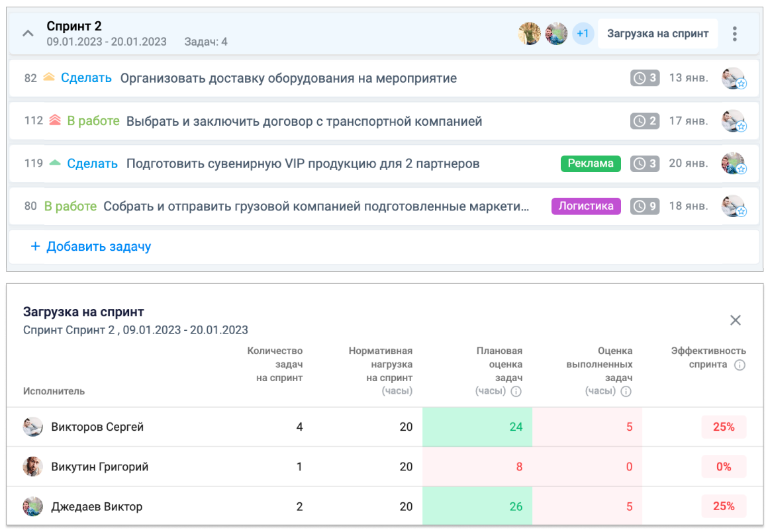Open the Загрузка на спринт report

[657, 32]
